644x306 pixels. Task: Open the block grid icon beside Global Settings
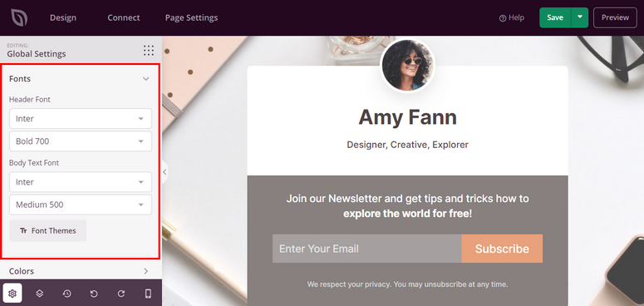pyautogui.click(x=149, y=51)
